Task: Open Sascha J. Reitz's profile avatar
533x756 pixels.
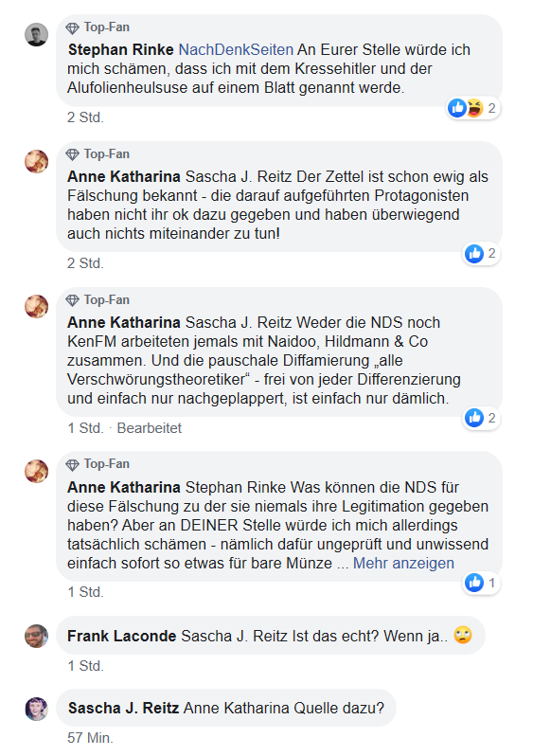Action: coord(37,709)
